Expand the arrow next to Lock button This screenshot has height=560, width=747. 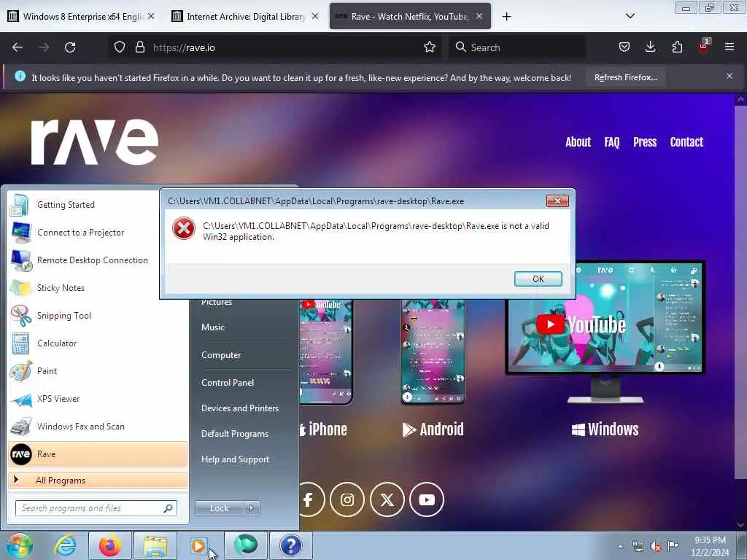tap(252, 508)
